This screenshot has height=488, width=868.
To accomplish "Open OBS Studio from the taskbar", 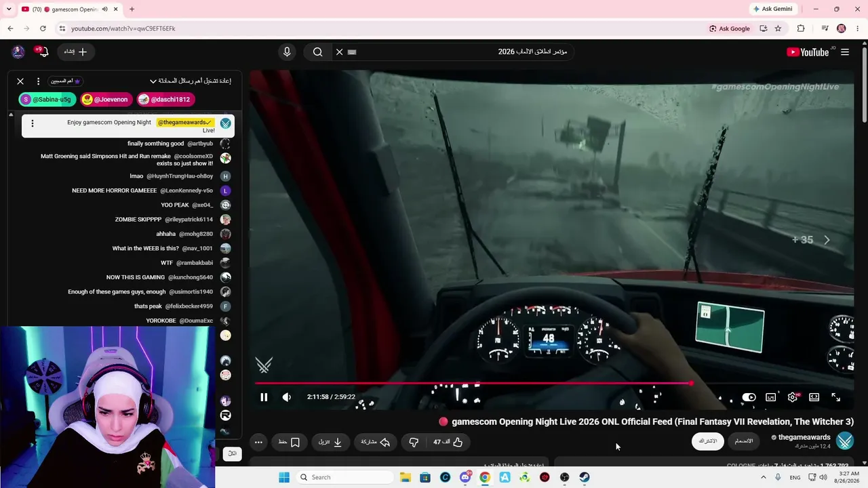I will [564, 477].
